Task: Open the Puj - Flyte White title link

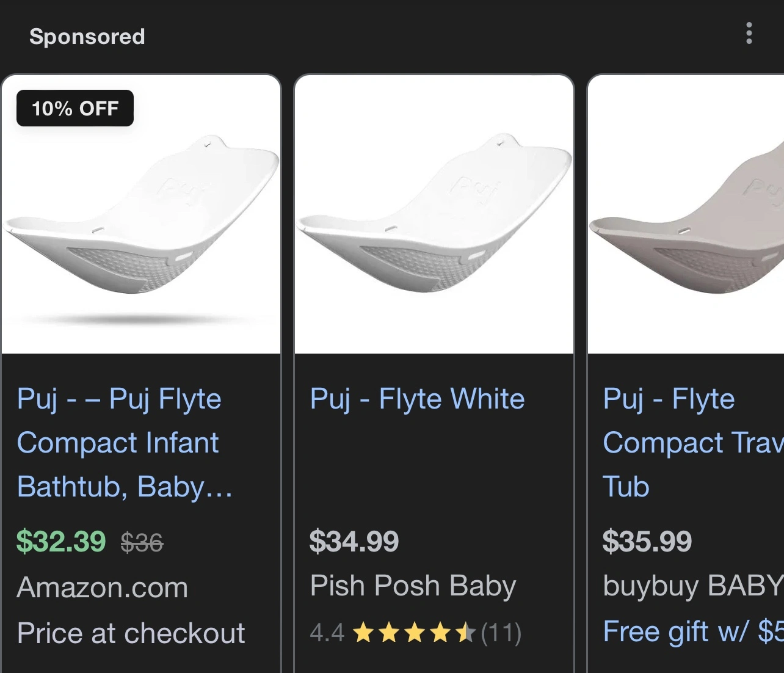Action: (417, 399)
